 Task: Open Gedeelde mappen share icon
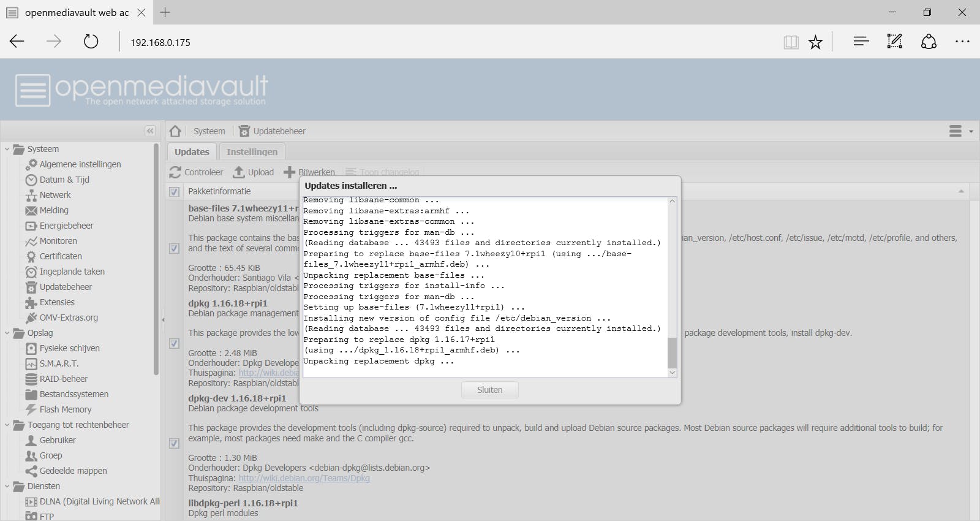[31, 471]
